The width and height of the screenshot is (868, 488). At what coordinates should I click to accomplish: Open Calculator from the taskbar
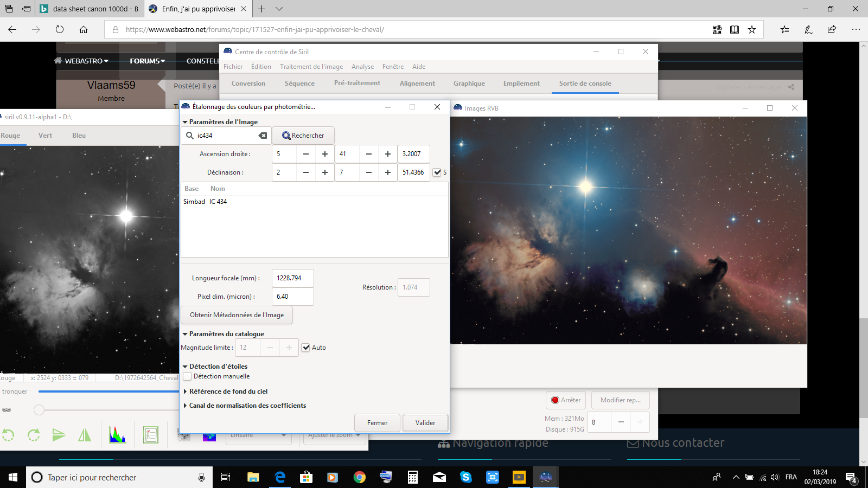pos(412,477)
